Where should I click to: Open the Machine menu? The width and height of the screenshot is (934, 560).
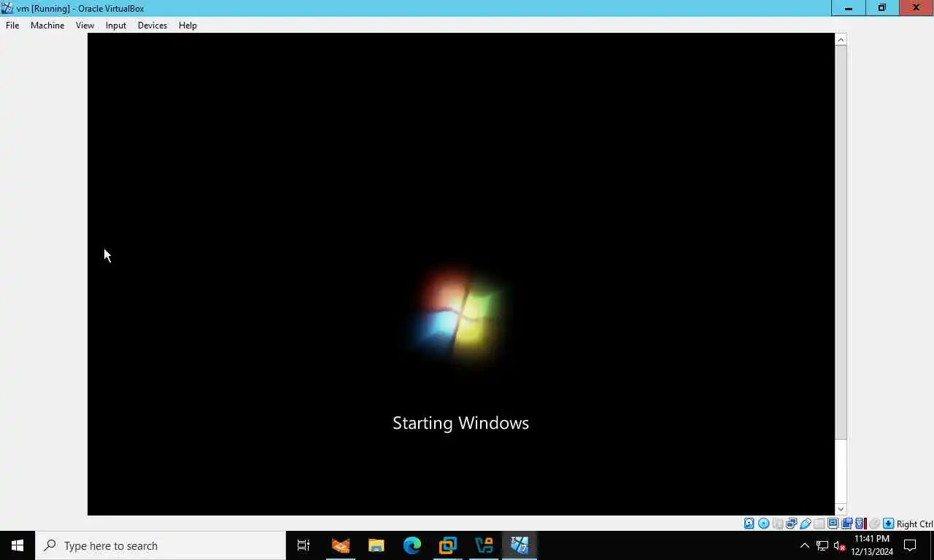click(x=47, y=25)
